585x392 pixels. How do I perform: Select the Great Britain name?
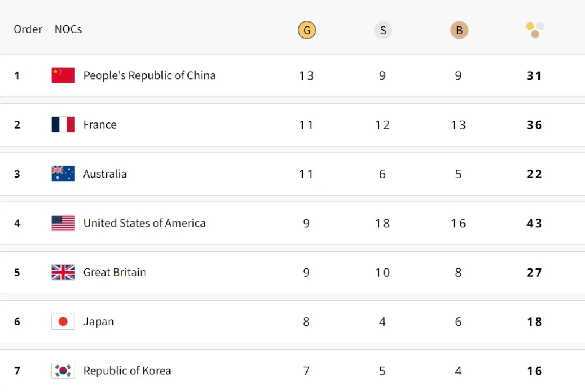click(115, 272)
